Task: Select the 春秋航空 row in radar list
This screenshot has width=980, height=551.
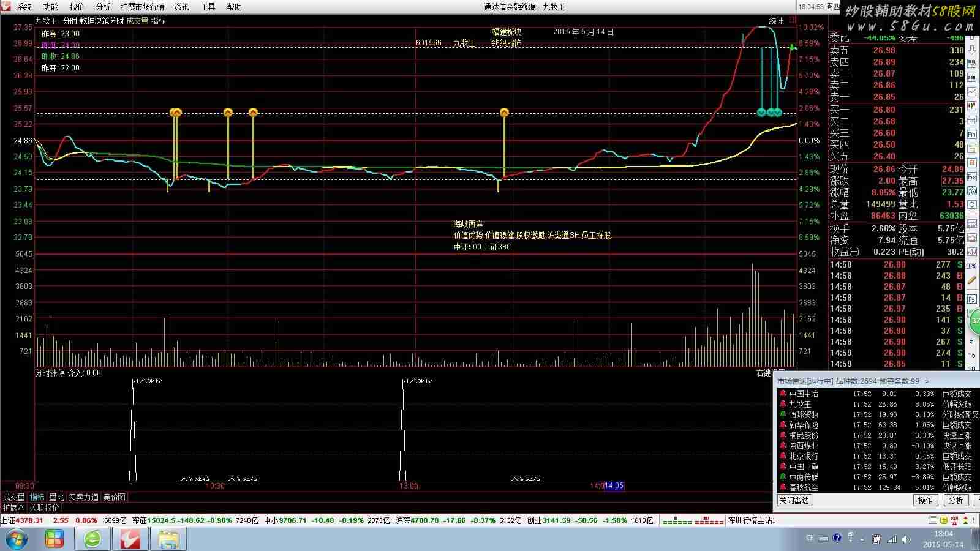Action: point(878,487)
